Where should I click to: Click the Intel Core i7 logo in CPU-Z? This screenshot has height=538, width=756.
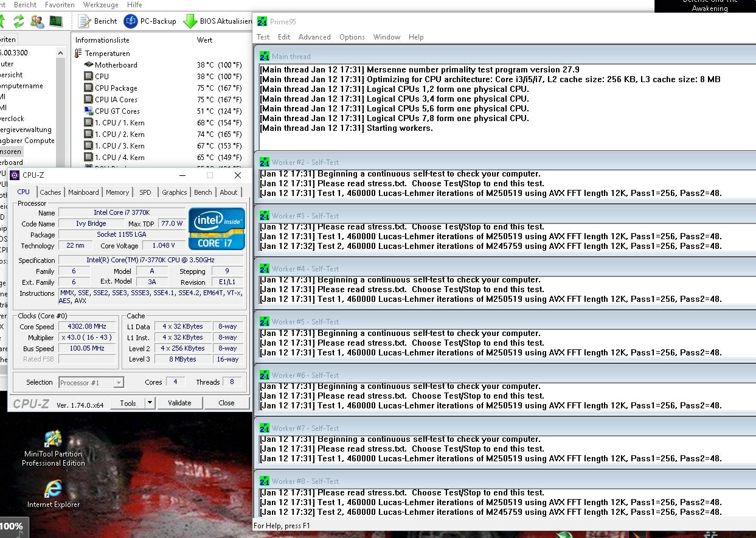pos(217,228)
